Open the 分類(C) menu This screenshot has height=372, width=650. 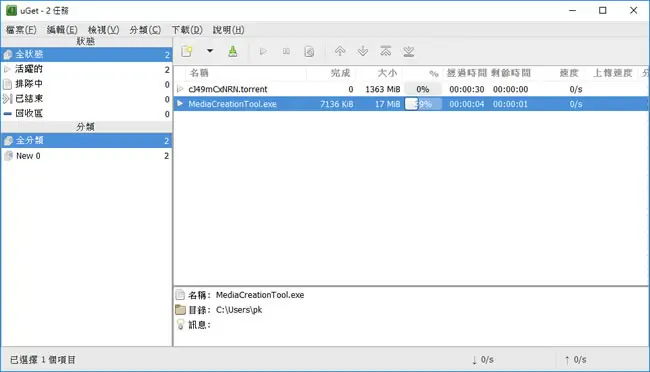145,30
